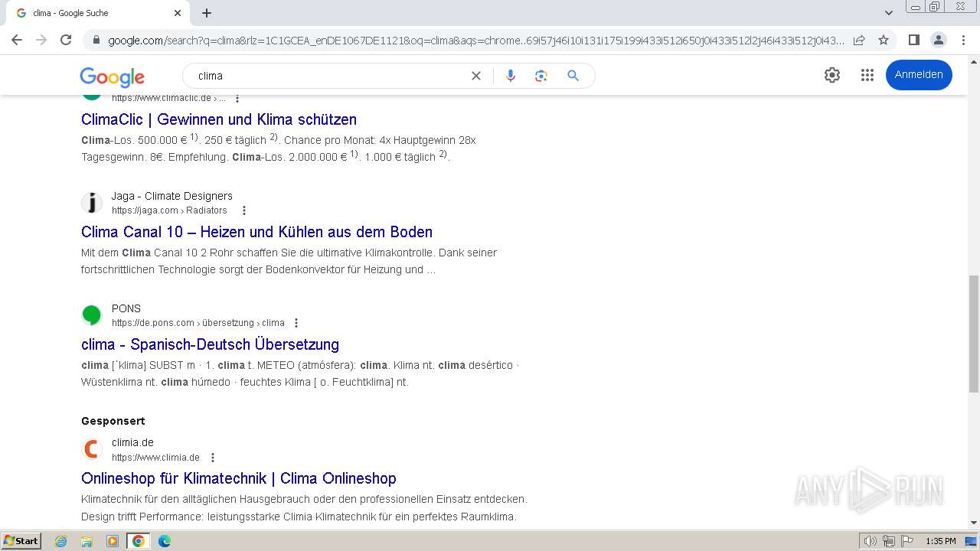
Task: Open clima Spanisch-Deutsch Übersetzung result
Action: (210, 344)
